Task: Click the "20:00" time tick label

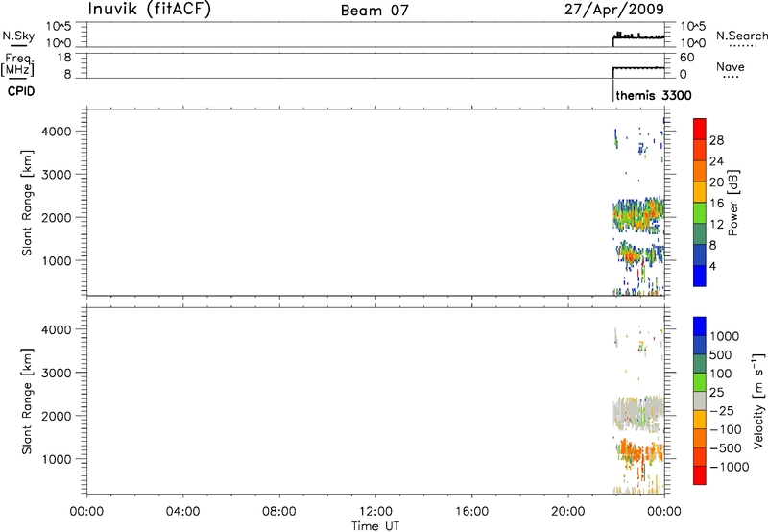Action: click(x=568, y=512)
